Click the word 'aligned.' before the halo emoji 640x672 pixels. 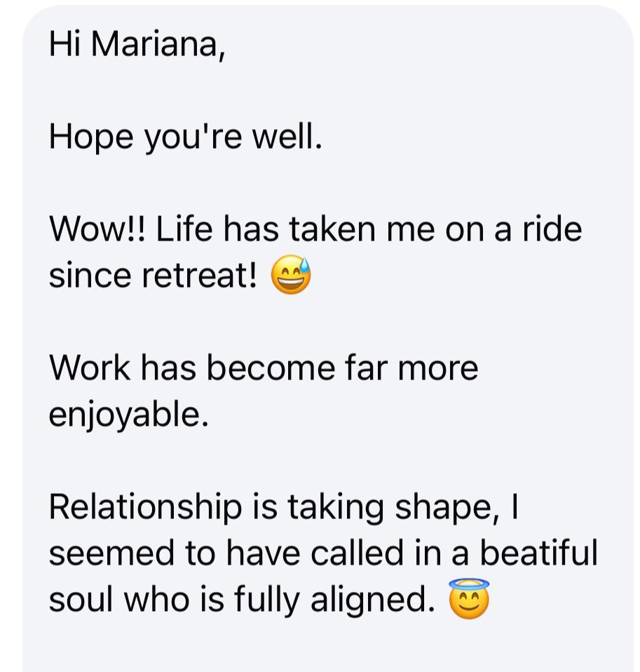pos(372,600)
